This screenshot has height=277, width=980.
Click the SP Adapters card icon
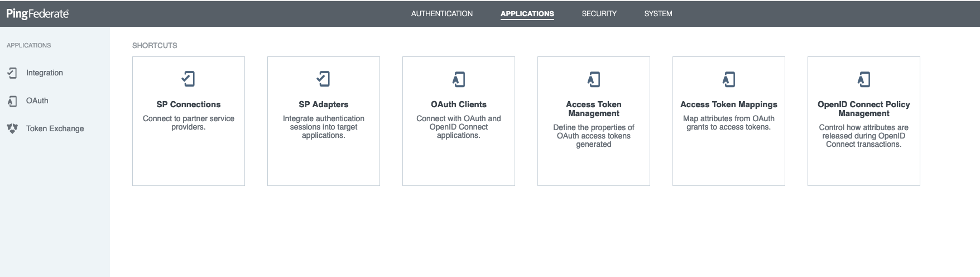324,79
